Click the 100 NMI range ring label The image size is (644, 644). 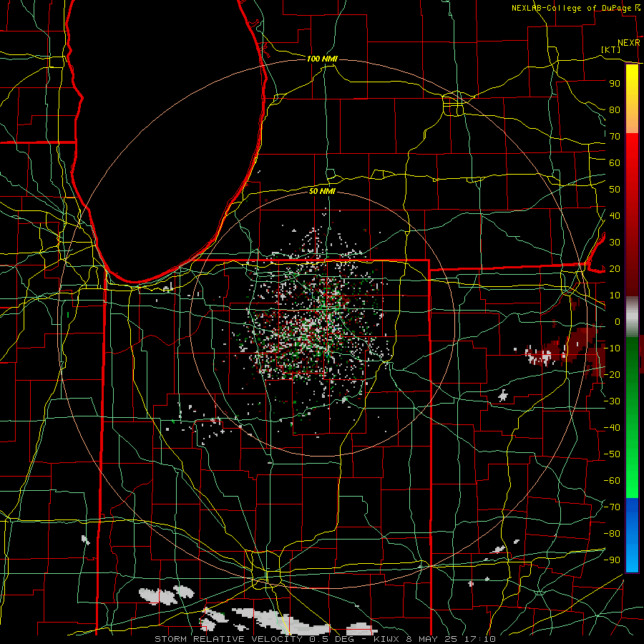322,59
